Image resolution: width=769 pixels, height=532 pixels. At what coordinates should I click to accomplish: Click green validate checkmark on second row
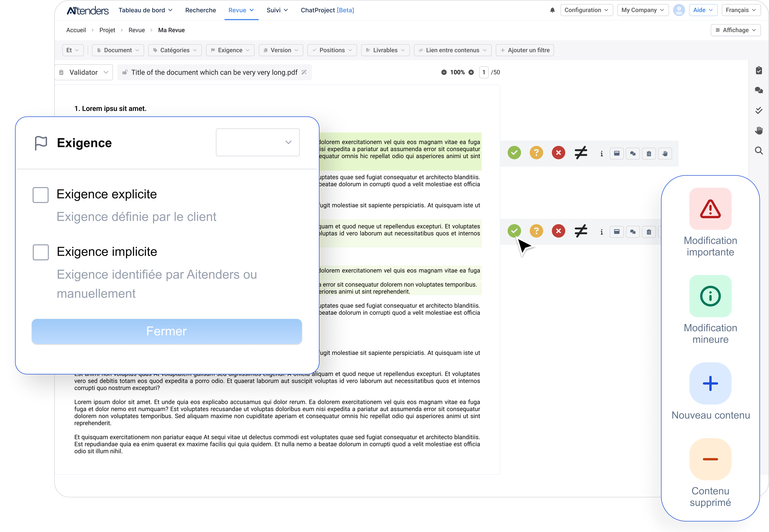pyautogui.click(x=514, y=231)
